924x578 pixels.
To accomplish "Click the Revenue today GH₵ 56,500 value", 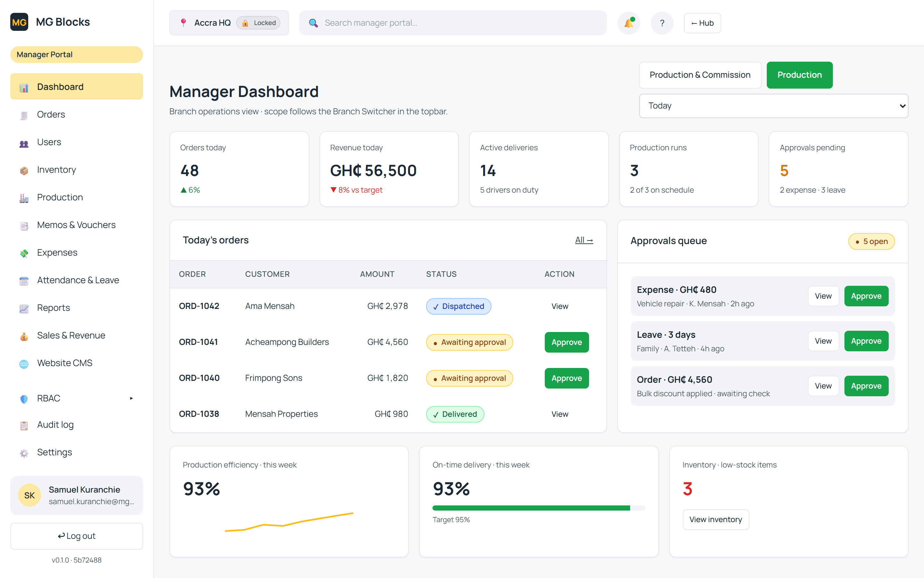I will [373, 171].
